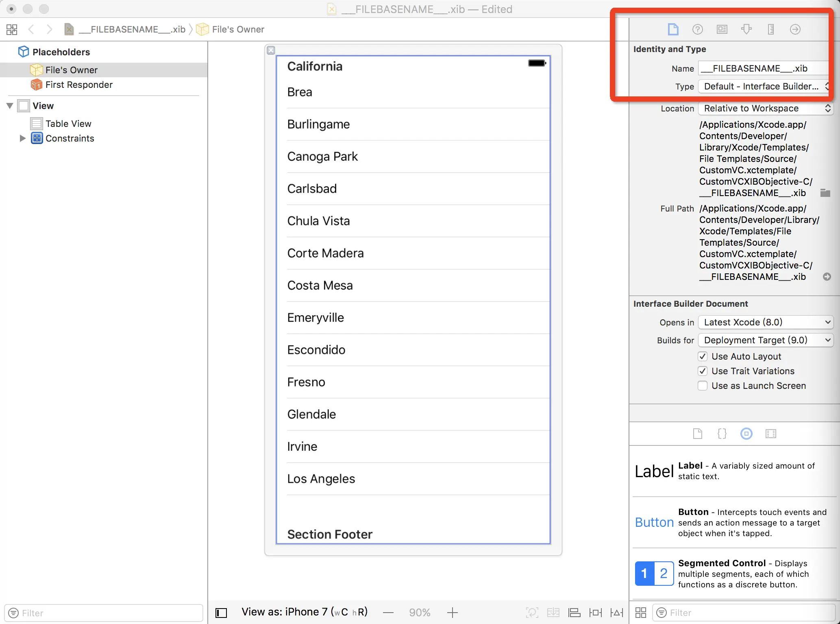Click View as: iPhone 7 button
Screen dimensions: 840x624
click(x=304, y=612)
